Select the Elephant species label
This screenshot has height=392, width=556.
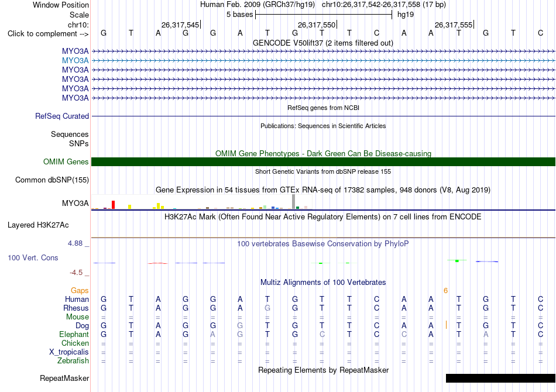[x=74, y=335]
